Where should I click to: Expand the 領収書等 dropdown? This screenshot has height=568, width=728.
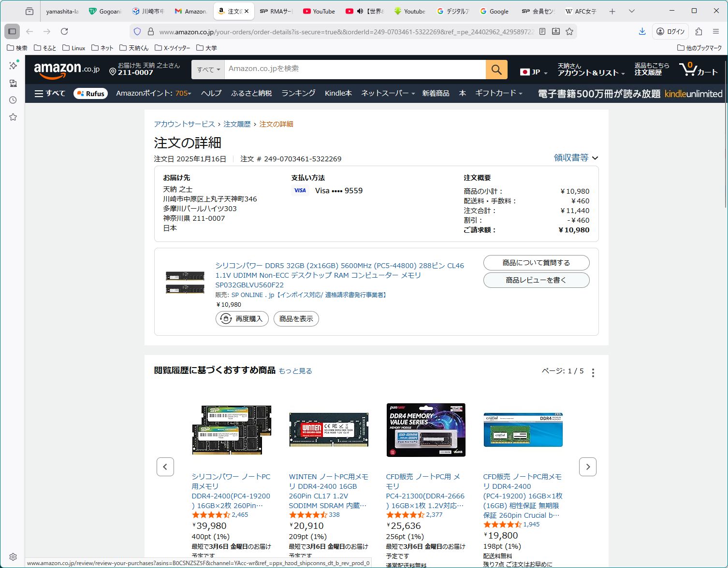click(x=576, y=158)
